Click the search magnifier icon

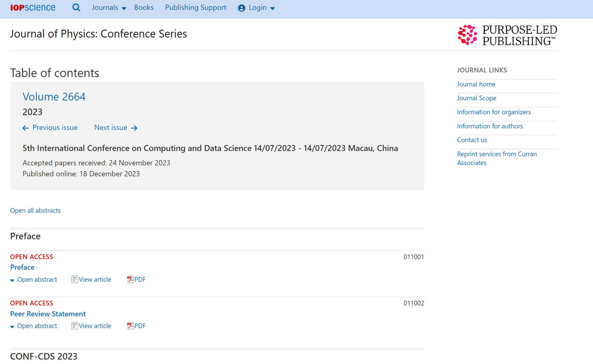pyautogui.click(x=76, y=8)
